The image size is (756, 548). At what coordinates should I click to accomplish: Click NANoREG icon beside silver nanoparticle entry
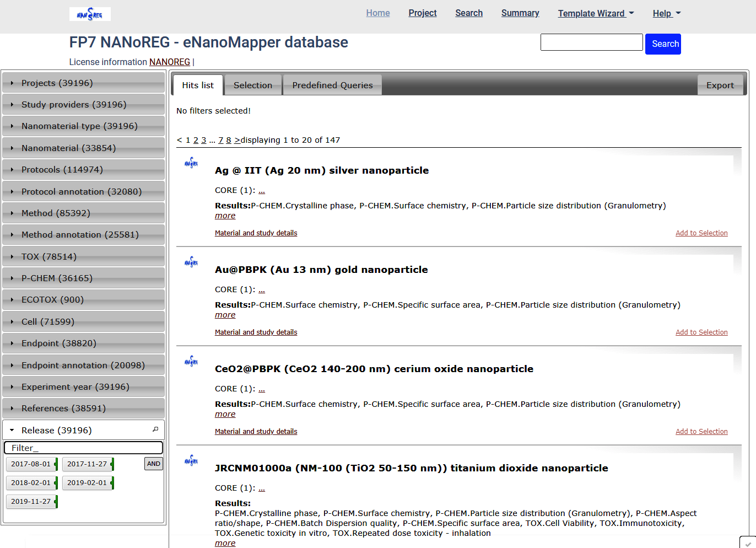(x=191, y=163)
